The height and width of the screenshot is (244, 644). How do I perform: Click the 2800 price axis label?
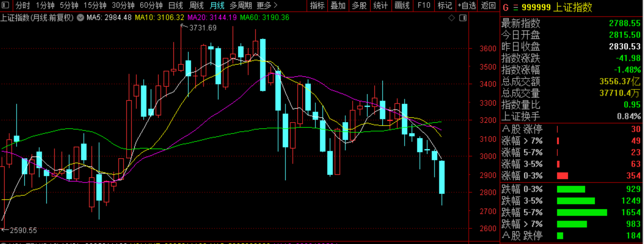[488, 192]
